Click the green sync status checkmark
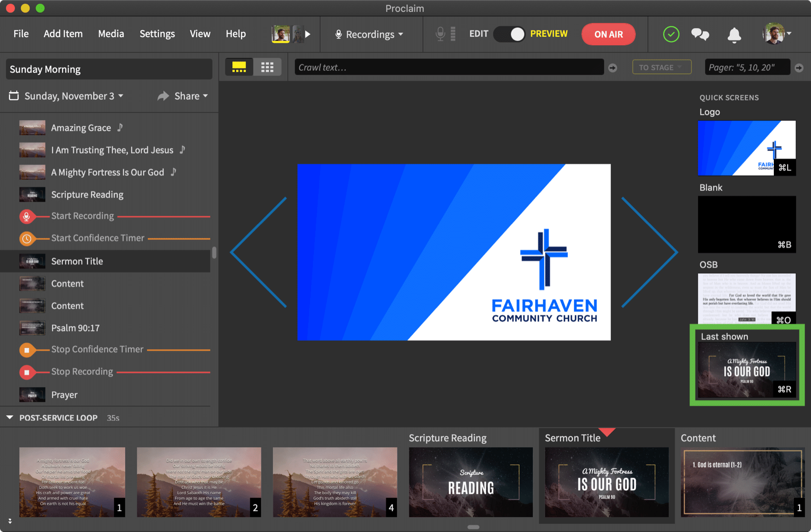The width and height of the screenshot is (811, 532). point(671,34)
